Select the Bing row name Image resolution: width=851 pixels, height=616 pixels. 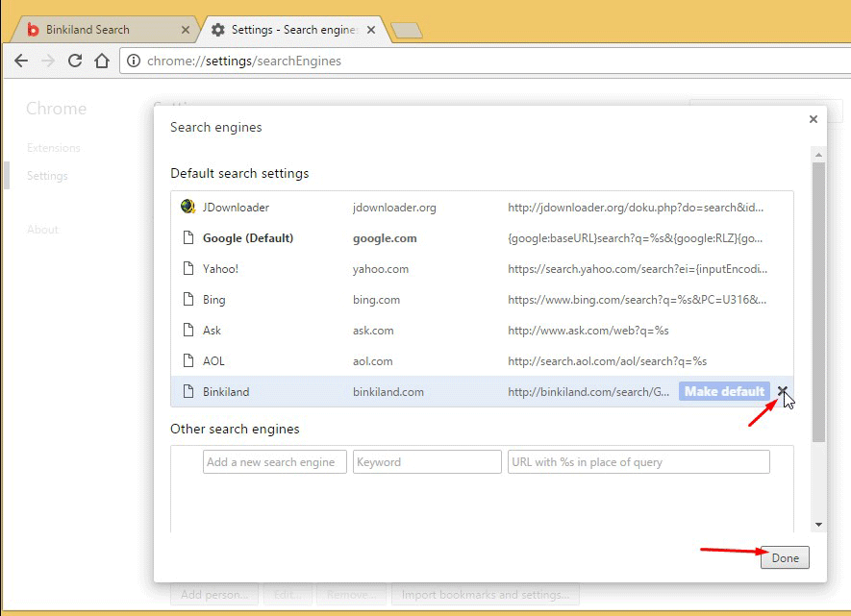pyautogui.click(x=213, y=300)
